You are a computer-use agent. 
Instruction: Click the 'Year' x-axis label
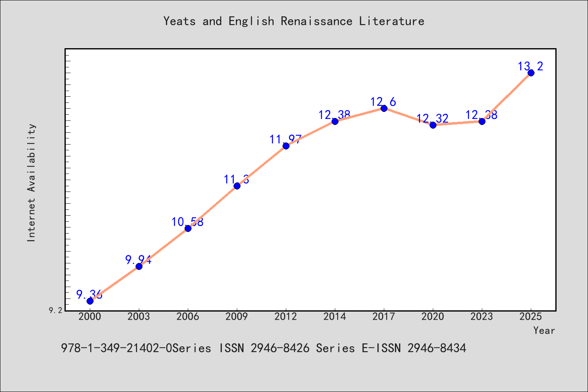coord(544,330)
